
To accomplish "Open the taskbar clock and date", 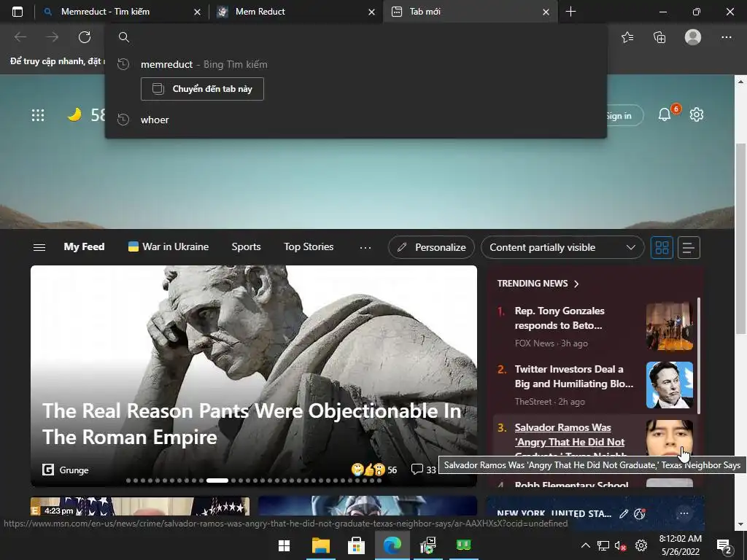I will [681, 545].
